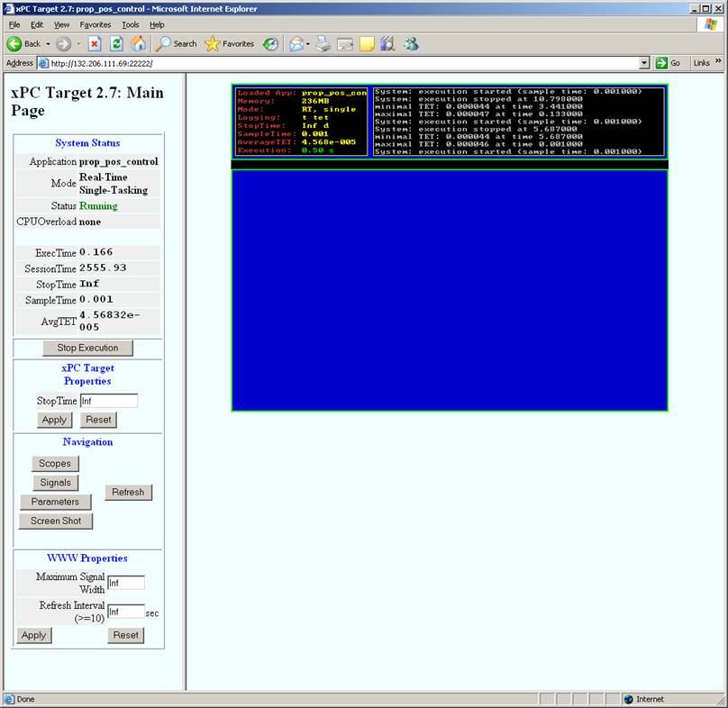Open the View menu
Screen dimensions: 728x708
61,24
